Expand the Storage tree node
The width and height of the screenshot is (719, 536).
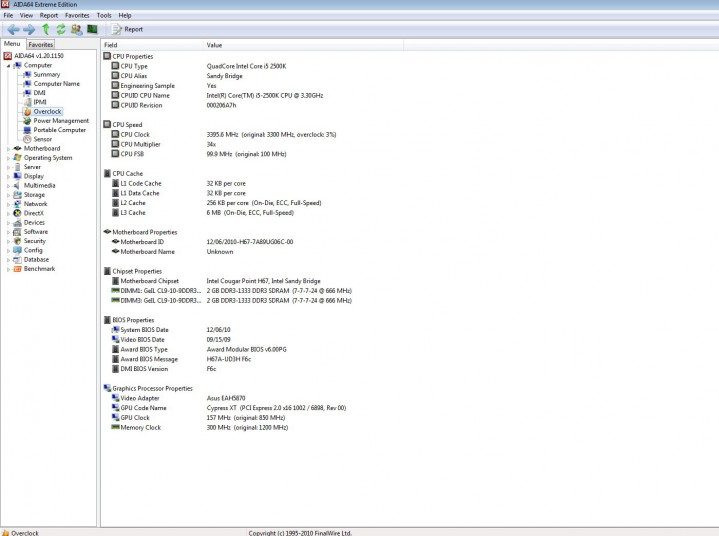tap(8, 195)
